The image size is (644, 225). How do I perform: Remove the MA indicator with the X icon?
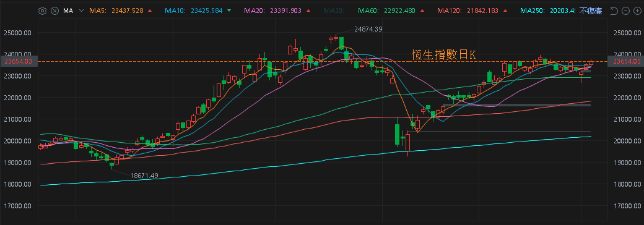[54, 11]
